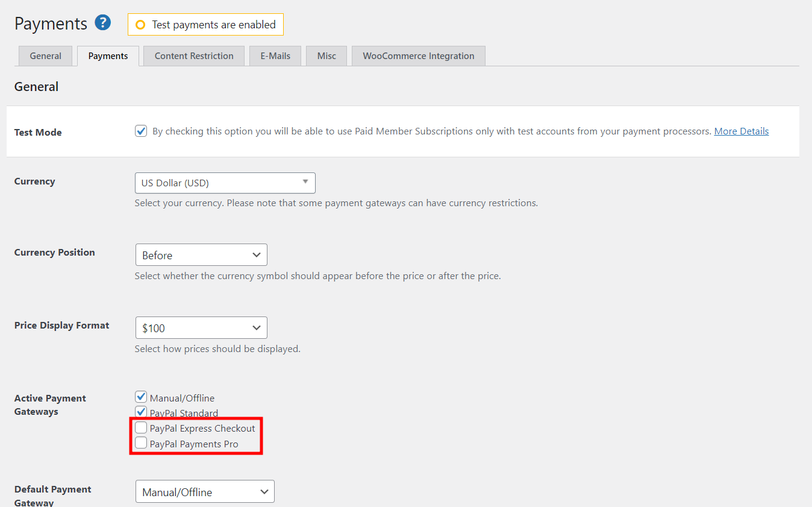
Task: Select the Payments tab
Action: (108, 56)
